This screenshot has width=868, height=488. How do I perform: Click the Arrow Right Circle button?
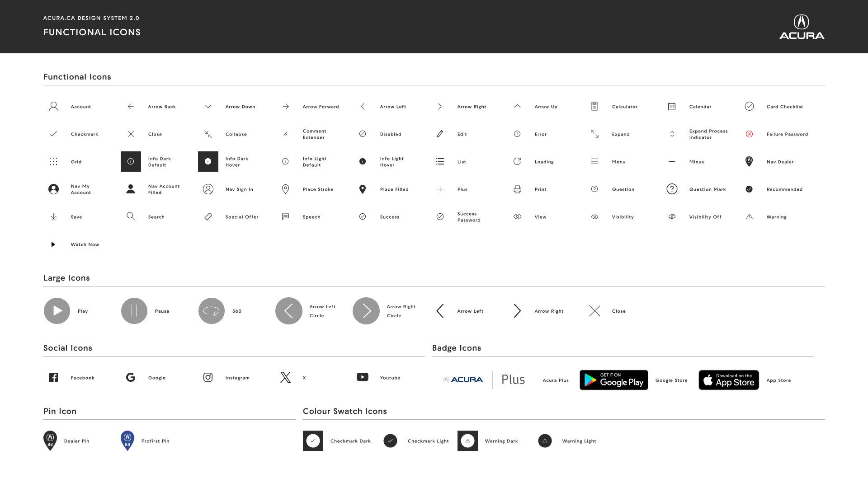coord(366,311)
